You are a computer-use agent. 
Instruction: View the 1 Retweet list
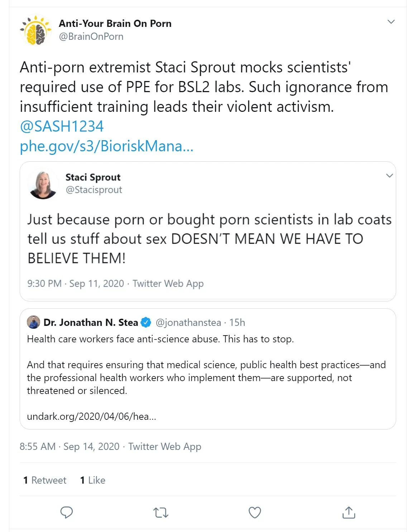[x=45, y=480]
